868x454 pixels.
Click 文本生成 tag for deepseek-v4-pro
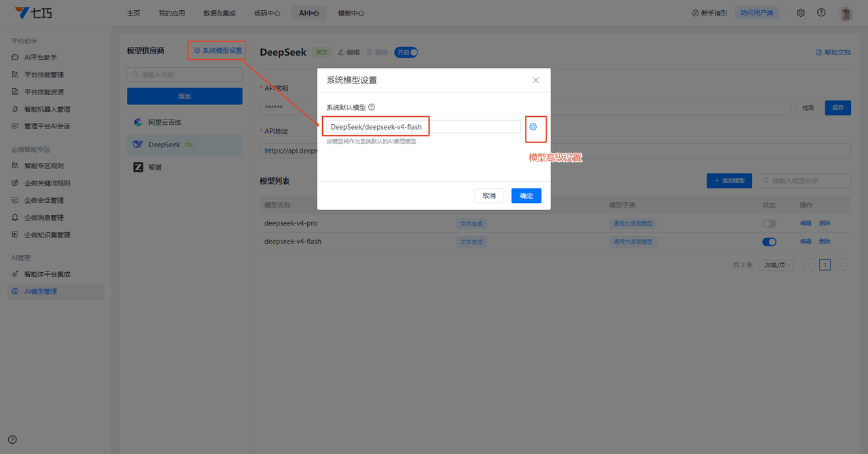pos(471,223)
